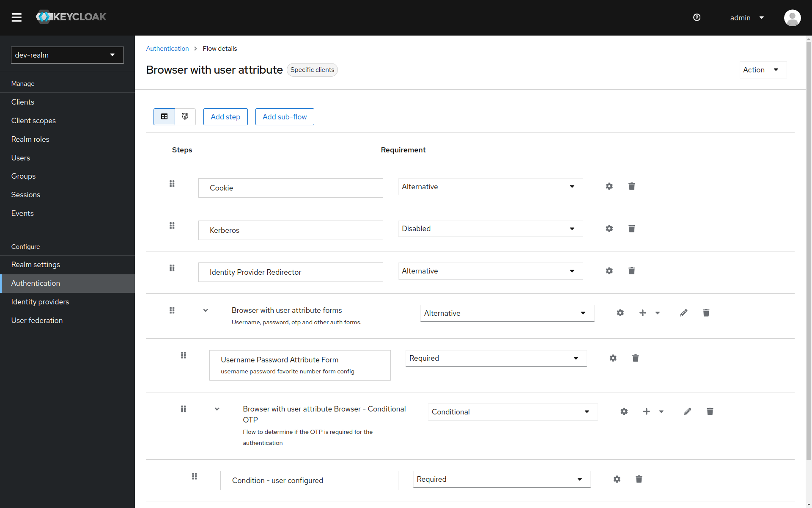Image resolution: width=812 pixels, height=508 pixels.
Task: Open the Action menu top right
Action: click(760, 70)
